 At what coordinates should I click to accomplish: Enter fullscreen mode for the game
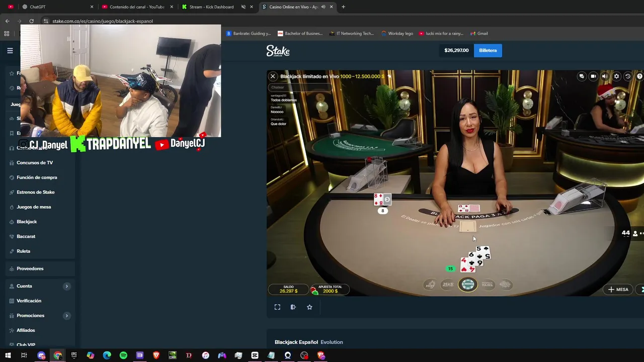click(277, 307)
